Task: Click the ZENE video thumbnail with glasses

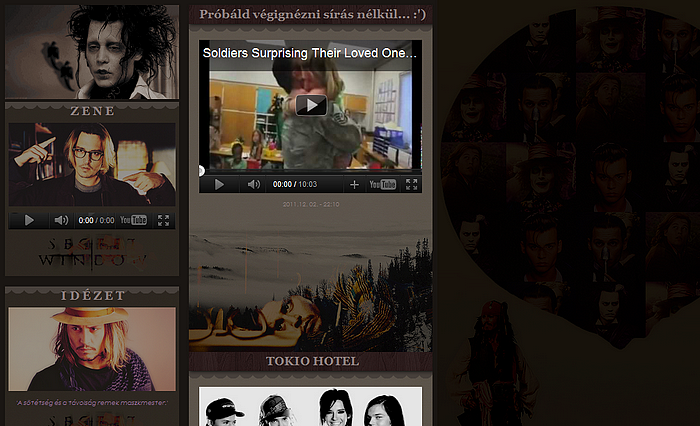Action: [x=92, y=164]
